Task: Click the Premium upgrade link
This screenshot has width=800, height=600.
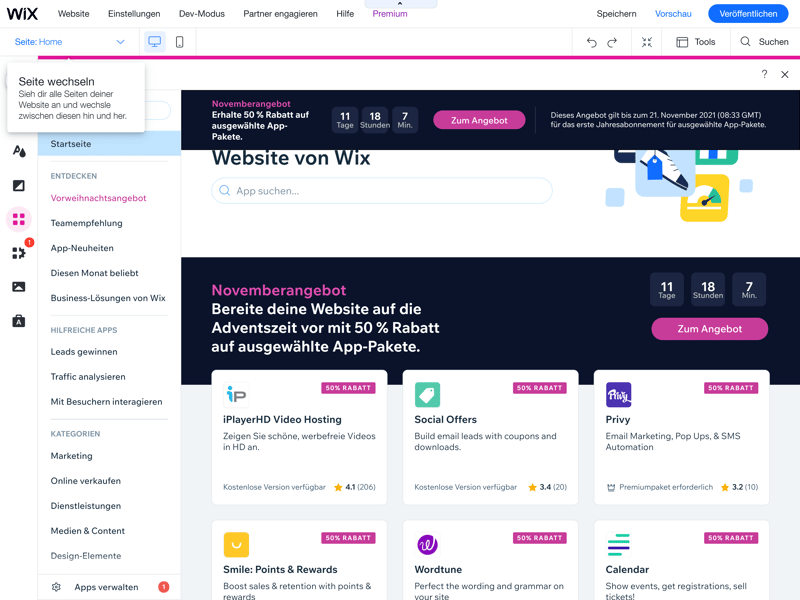Action: click(x=390, y=14)
